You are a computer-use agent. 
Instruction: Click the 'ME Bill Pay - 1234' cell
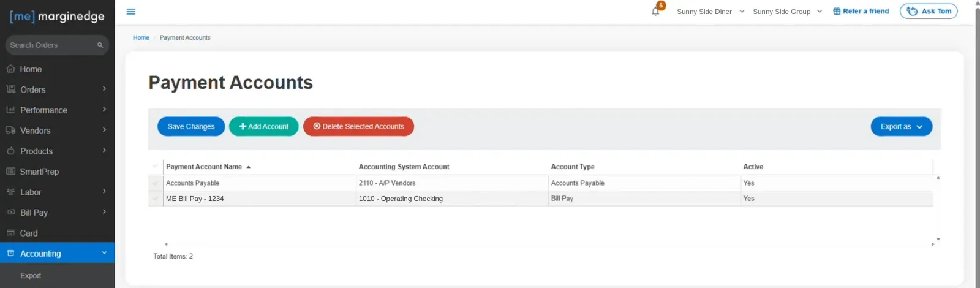pyautogui.click(x=260, y=199)
